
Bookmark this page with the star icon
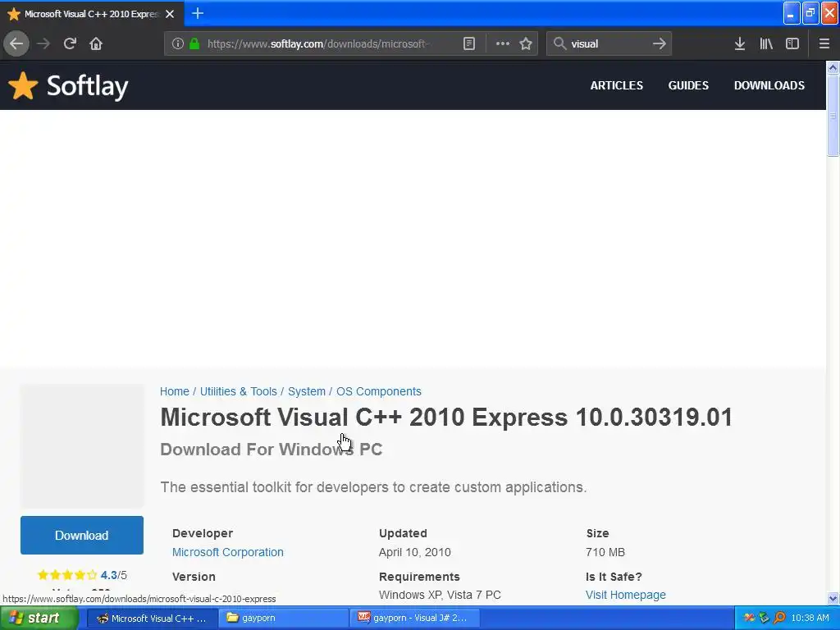point(526,43)
